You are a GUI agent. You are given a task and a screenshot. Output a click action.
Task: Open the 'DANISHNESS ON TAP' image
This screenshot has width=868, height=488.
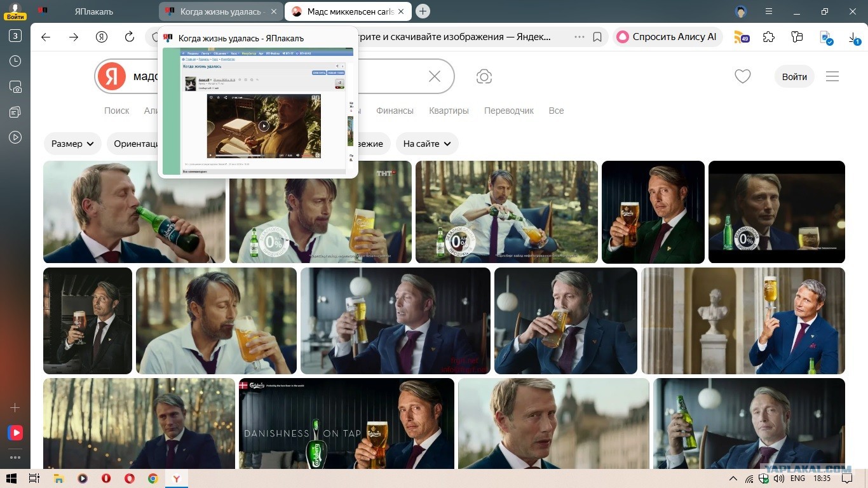346,424
